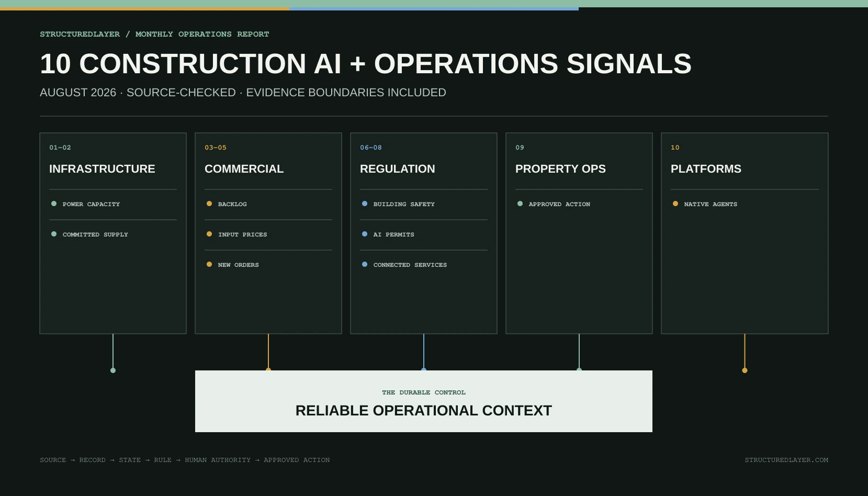This screenshot has height=496, width=868.
Task: Click the '06–08' number label
Action: pyautogui.click(x=371, y=148)
